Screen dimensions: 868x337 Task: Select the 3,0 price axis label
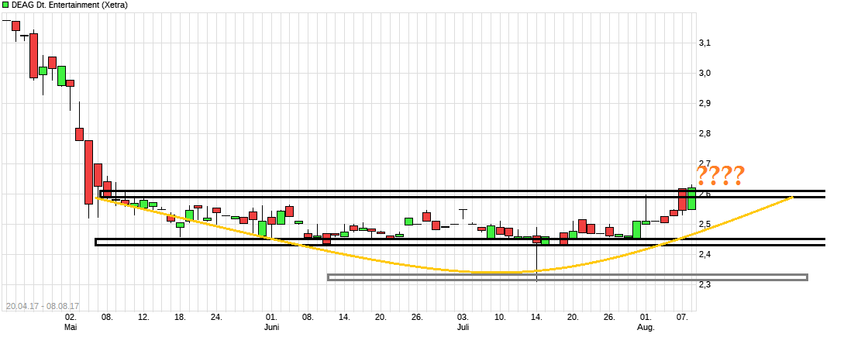click(705, 74)
